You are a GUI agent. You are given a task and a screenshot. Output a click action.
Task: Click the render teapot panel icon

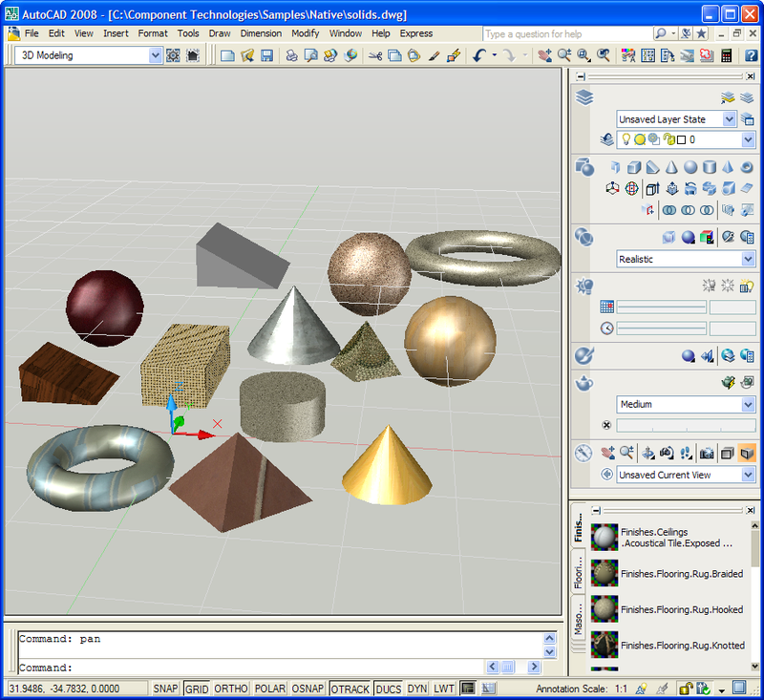tap(584, 383)
